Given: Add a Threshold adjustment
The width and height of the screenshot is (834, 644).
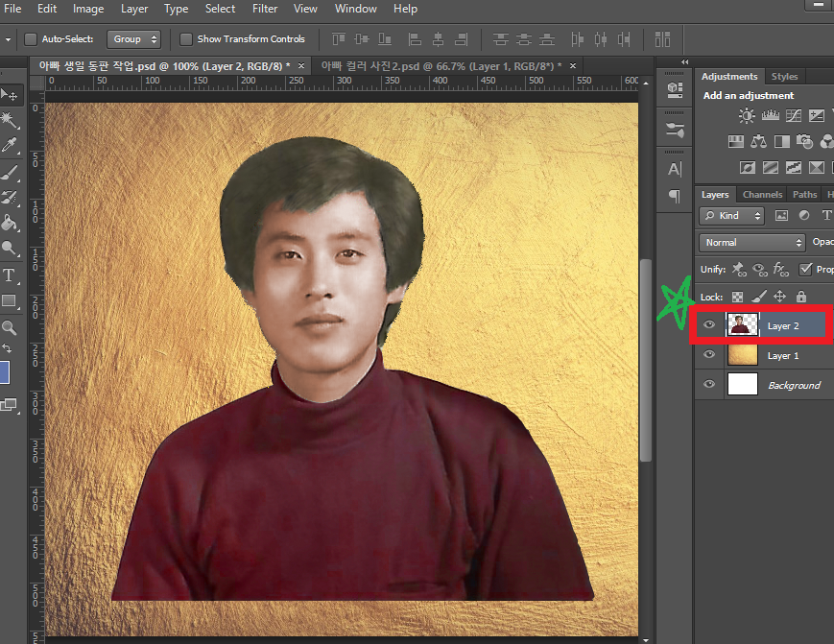Looking at the screenshot, I should point(794,168).
